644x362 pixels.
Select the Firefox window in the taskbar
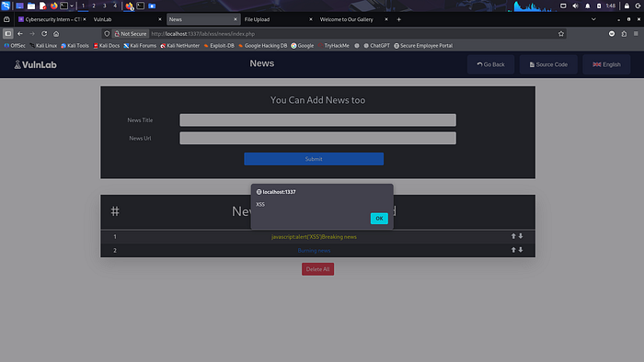pyautogui.click(x=130, y=6)
